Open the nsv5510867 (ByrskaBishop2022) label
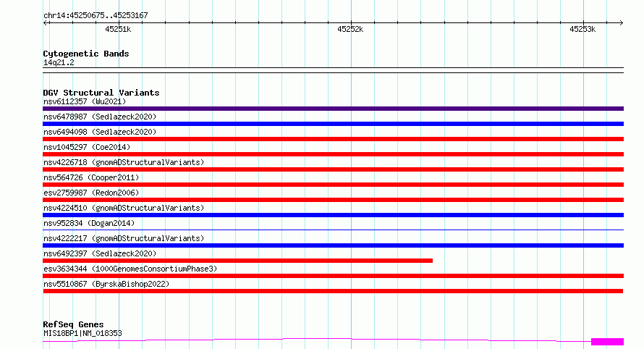This screenshot has width=644, height=349. click(106, 284)
